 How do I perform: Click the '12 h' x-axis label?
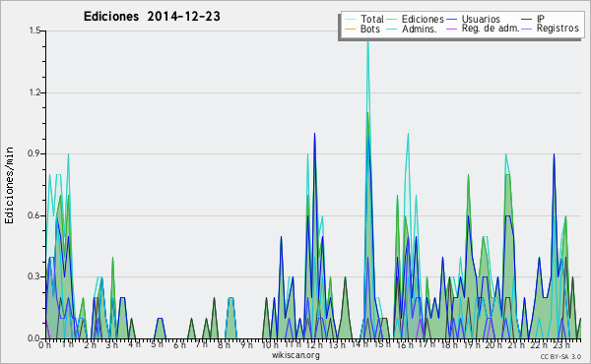coord(313,345)
